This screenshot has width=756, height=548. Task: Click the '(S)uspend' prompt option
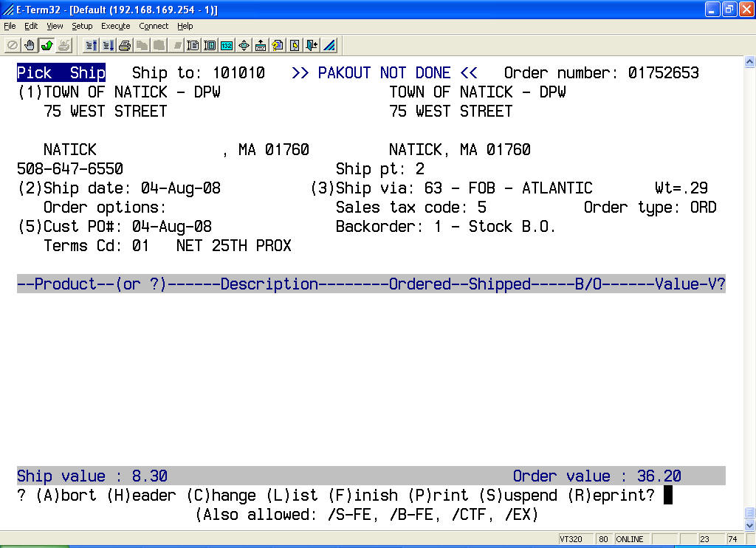(518, 496)
